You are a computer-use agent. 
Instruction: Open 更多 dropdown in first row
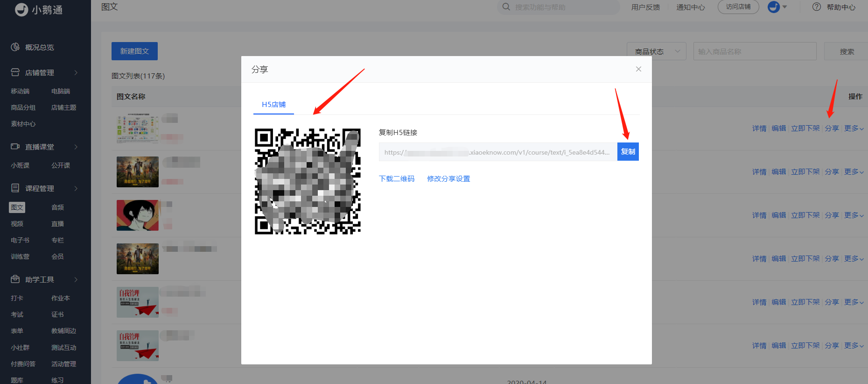click(854, 128)
